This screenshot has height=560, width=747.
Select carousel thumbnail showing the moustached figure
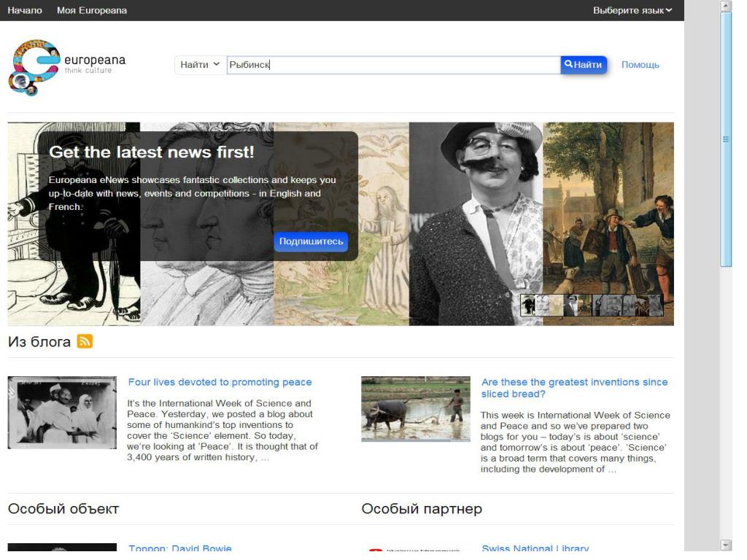570,306
